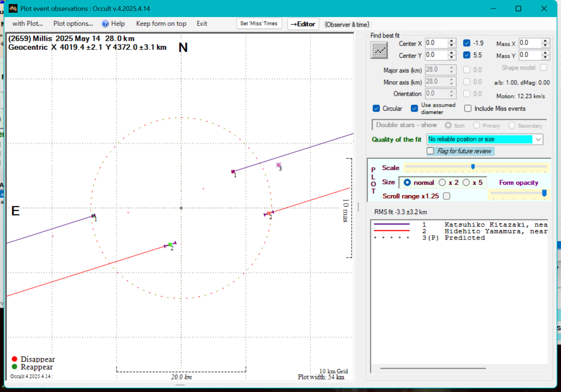561x392 pixels.
Task: Increase Center X with spinner up arrow
Action: click(451, 41)
